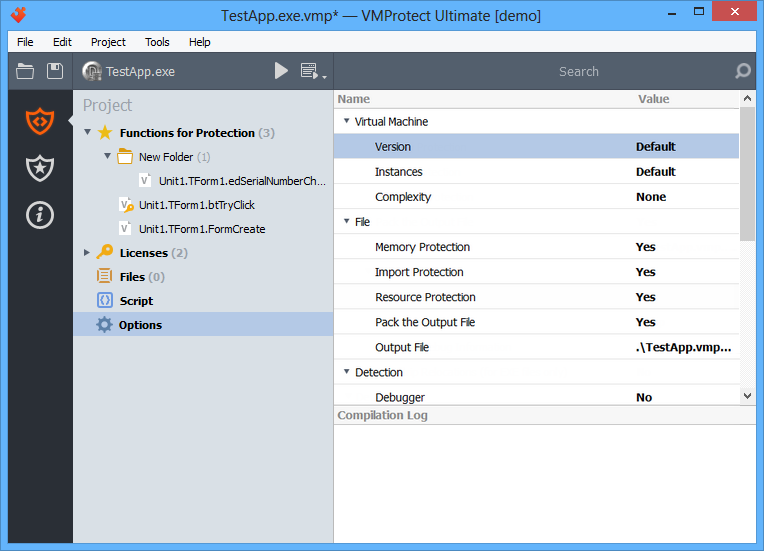Image resolution: width=764 pixels, height=551 pixels.
Task: Select the Import Protection property name
Action: (x=419, y=272)
